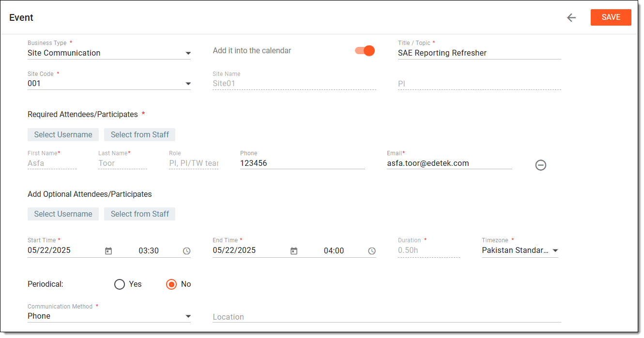Open the Start Time calendar picker icon
This screenshot has height=338, width=644.
click(x=108, y=251)
